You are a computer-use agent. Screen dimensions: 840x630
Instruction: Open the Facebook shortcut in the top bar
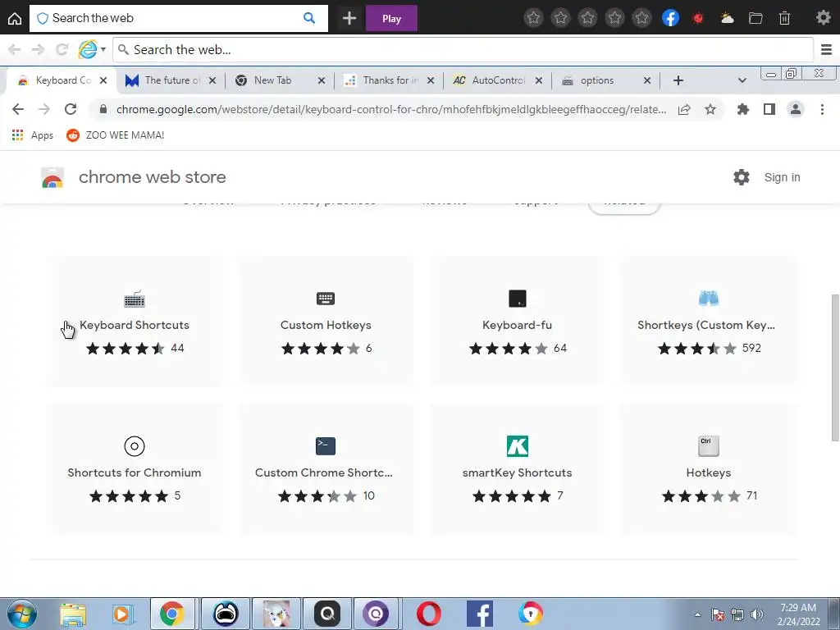point(670,18)
